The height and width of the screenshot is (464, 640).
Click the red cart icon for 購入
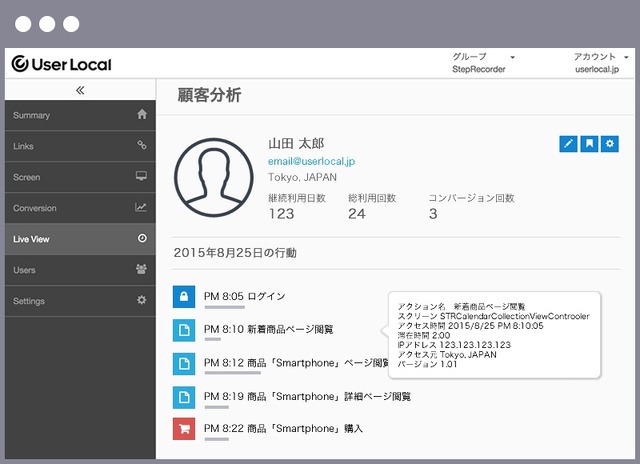(184, 428)
